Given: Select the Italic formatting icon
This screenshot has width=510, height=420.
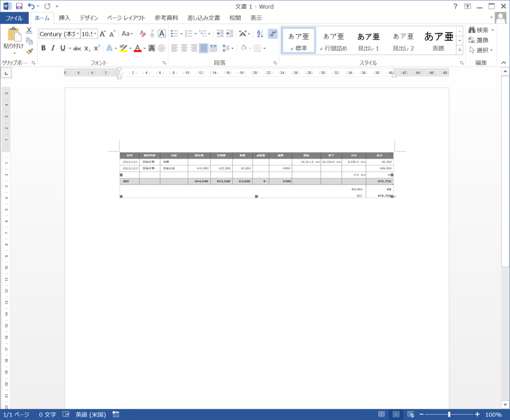Looking at the screenshot, I should click(x=52, y=48).
